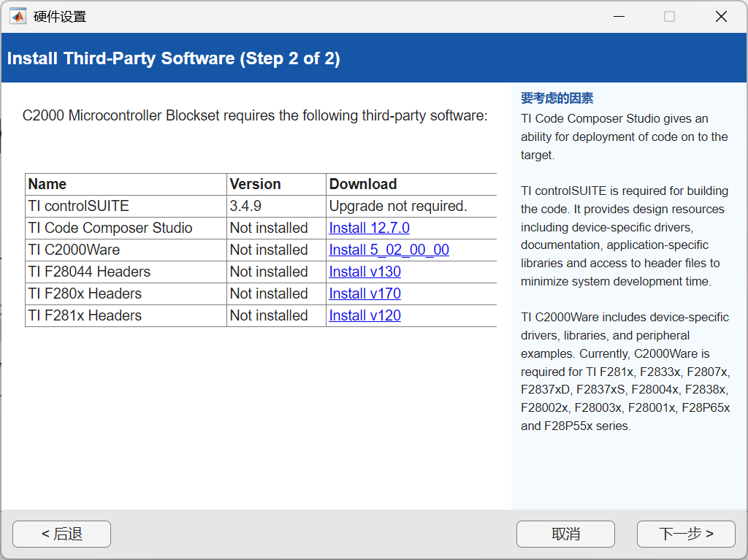Click the Download column header
The height and width of the screenshot is (560, 748).
(x=412, y=184)
